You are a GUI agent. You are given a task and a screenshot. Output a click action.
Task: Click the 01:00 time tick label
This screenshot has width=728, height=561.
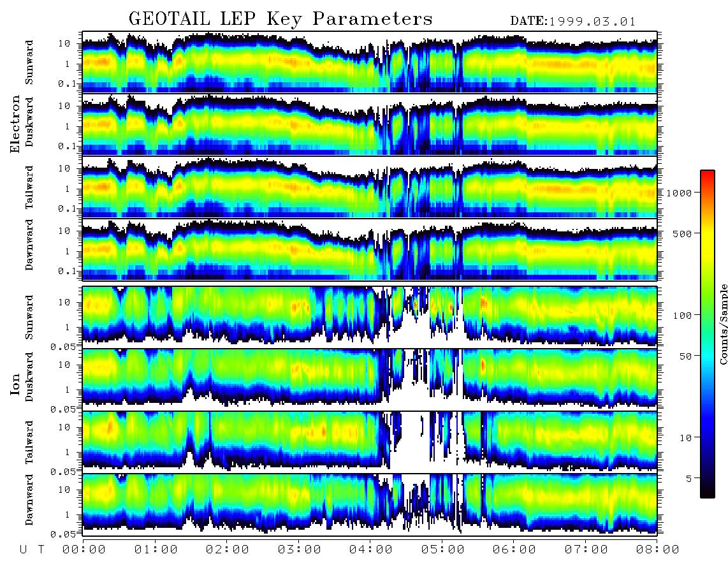pos(156,550)
